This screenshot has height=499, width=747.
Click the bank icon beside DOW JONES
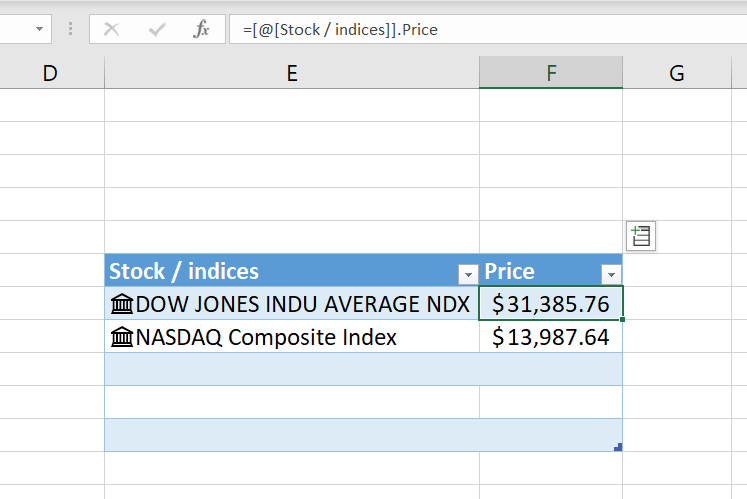pos(121,304)
